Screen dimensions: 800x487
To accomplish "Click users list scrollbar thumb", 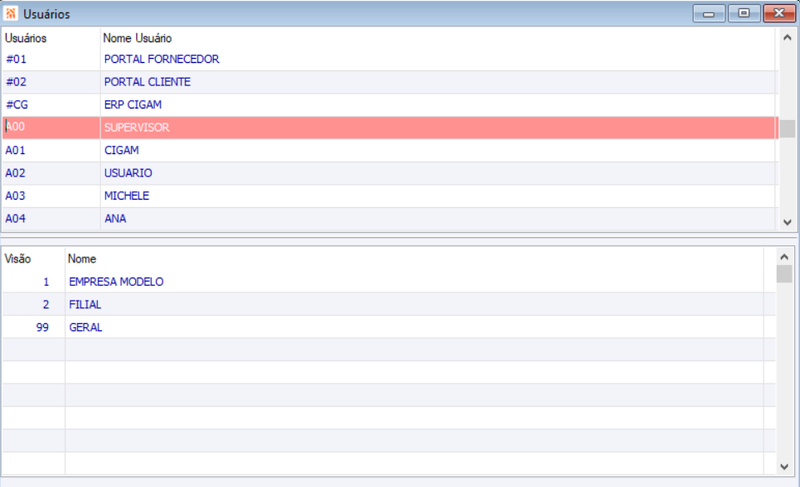I will [x=787, y=129].
